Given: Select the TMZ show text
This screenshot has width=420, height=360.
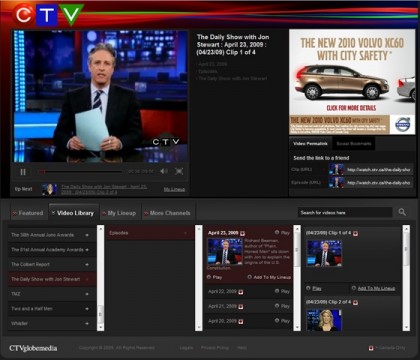Looking at the screenshot, I should pyautogui.click(x=16, y=294).
